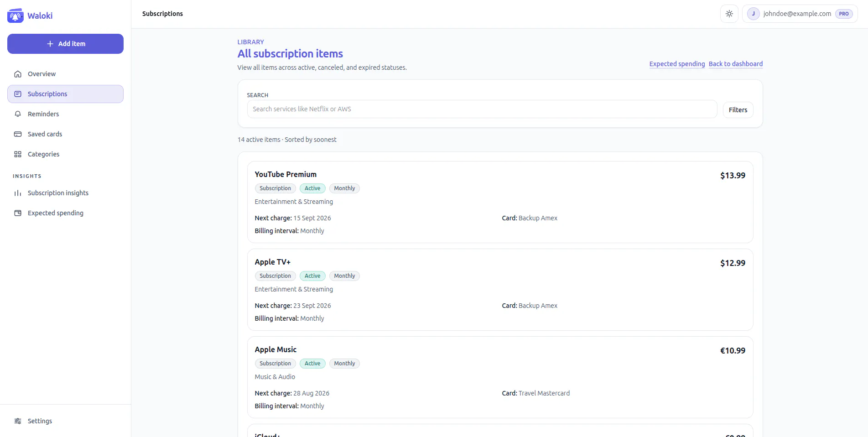Open Settings in the sidebar
The height and width of the screenshot is (437, 868).
[65, 421]
